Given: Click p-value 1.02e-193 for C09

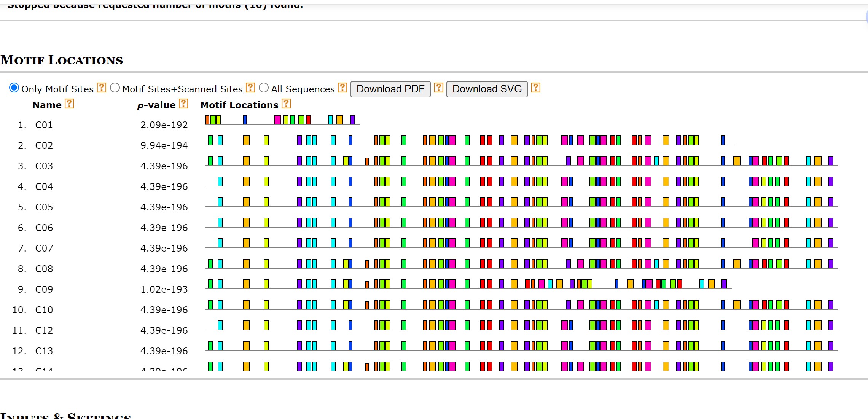Looking at the screenshot, I should (x=164, y=290).
